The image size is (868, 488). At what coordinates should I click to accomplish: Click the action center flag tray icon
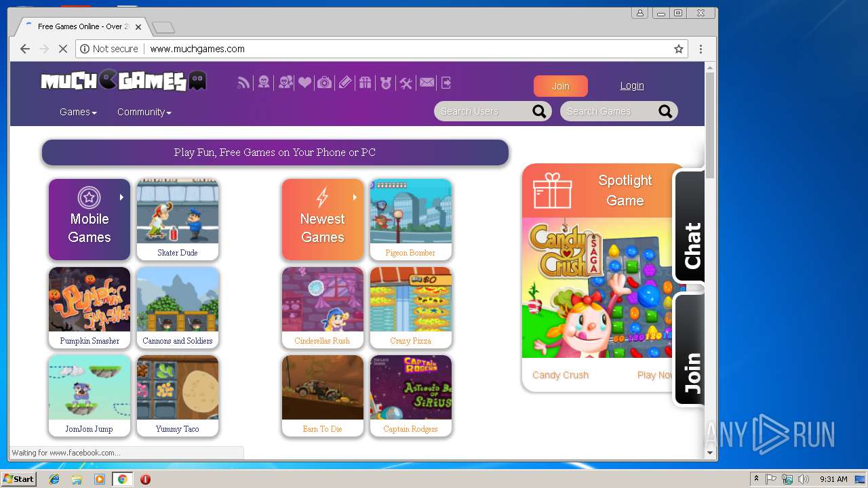pos(772,479)
